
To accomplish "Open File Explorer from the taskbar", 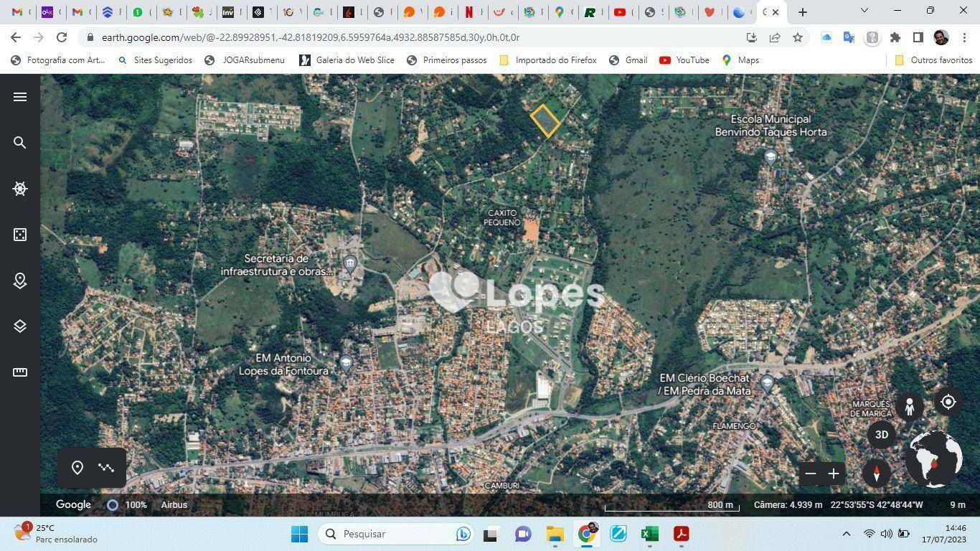I will click(x=555, y=534).
